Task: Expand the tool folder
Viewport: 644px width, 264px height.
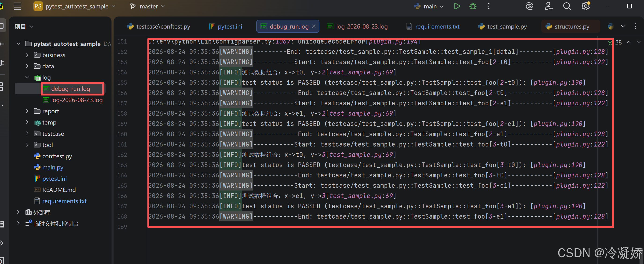Action: pos(27,145)
